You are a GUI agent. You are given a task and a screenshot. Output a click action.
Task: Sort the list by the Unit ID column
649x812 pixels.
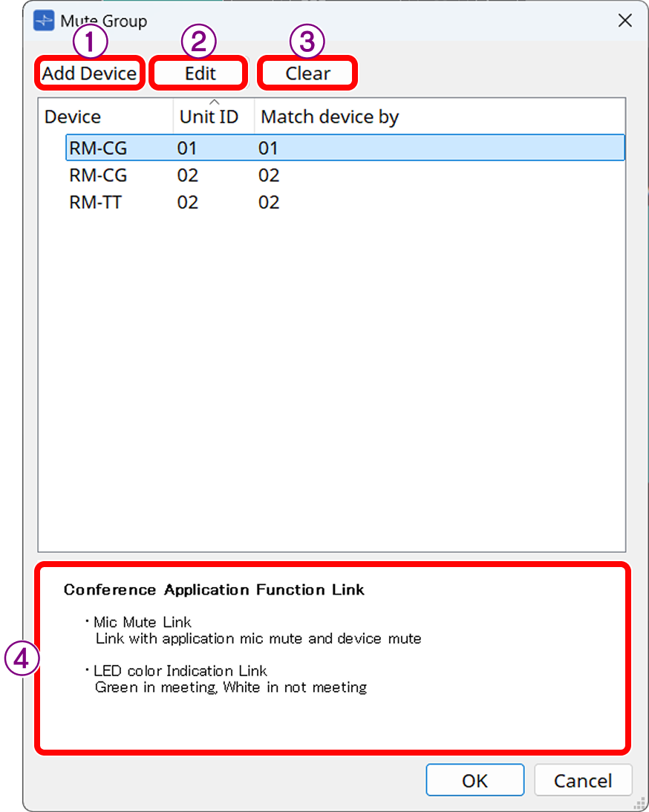pyautogui.click(x=209, y=117)
